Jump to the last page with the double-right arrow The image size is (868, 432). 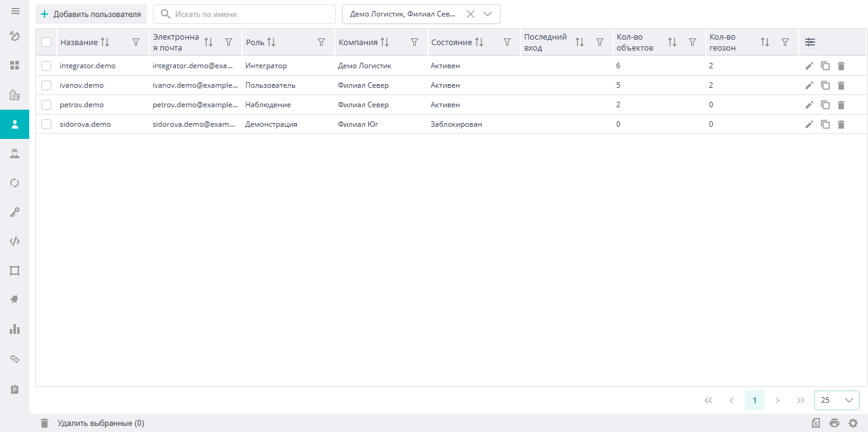(x=801, y=400)
